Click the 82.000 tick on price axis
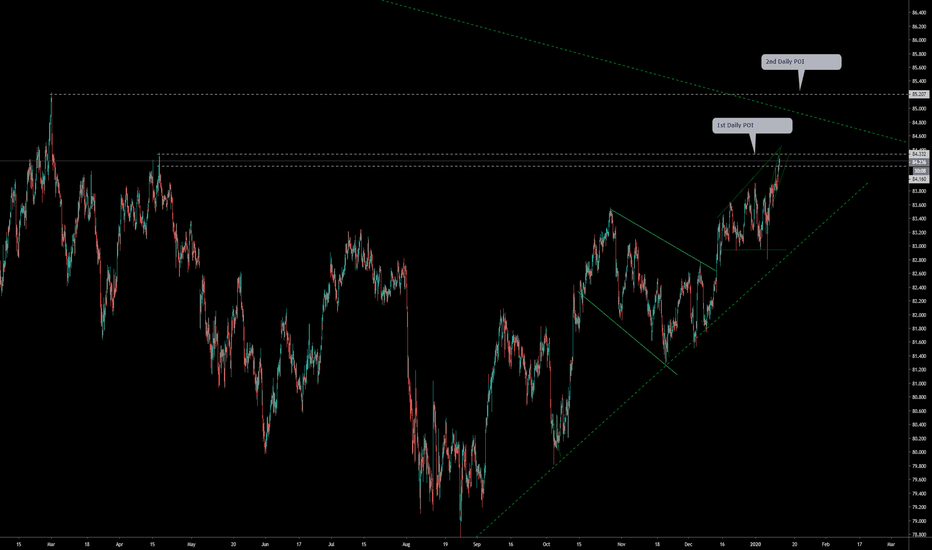 (917, 315)
